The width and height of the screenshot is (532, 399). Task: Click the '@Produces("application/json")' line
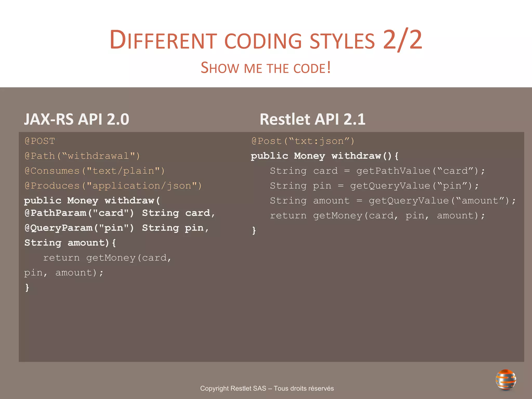pyautogui.click(x=113, y=185)
